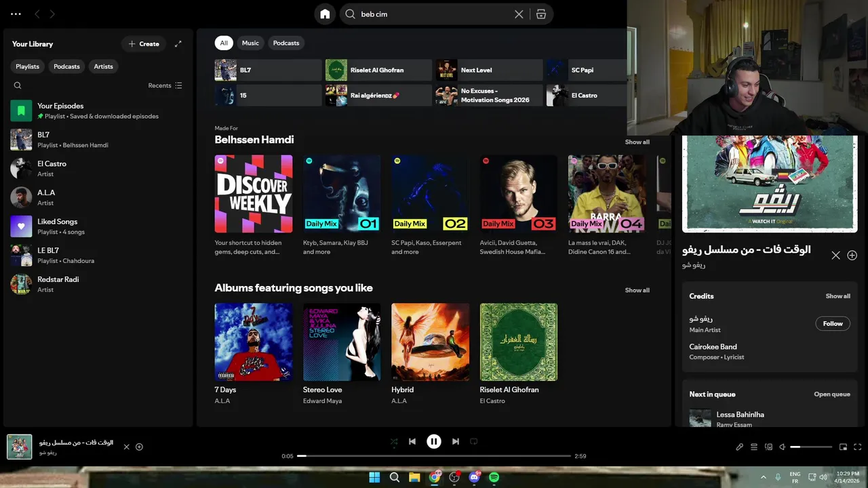Go forward with the right arrow

[x=52, y=14]
